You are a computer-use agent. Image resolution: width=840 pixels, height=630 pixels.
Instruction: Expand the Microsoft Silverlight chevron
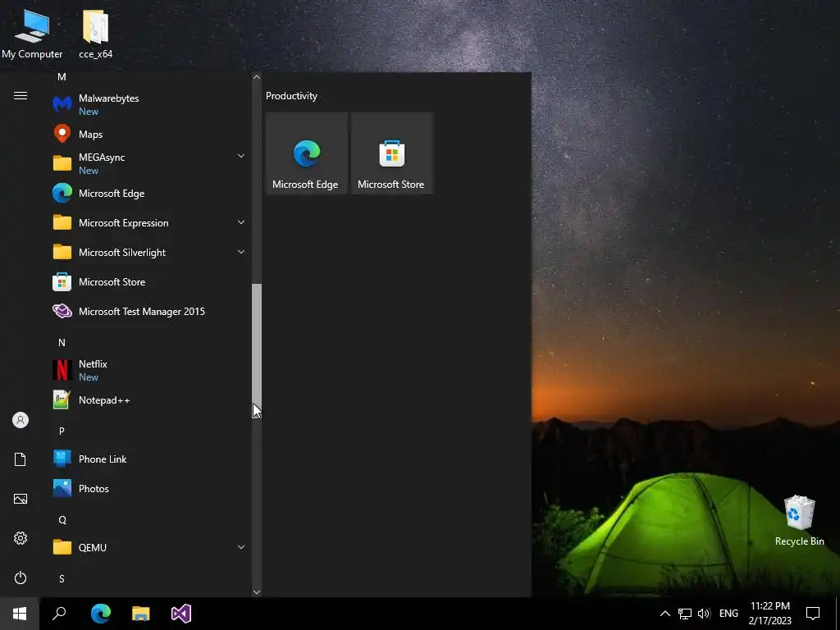click(241, 252)
